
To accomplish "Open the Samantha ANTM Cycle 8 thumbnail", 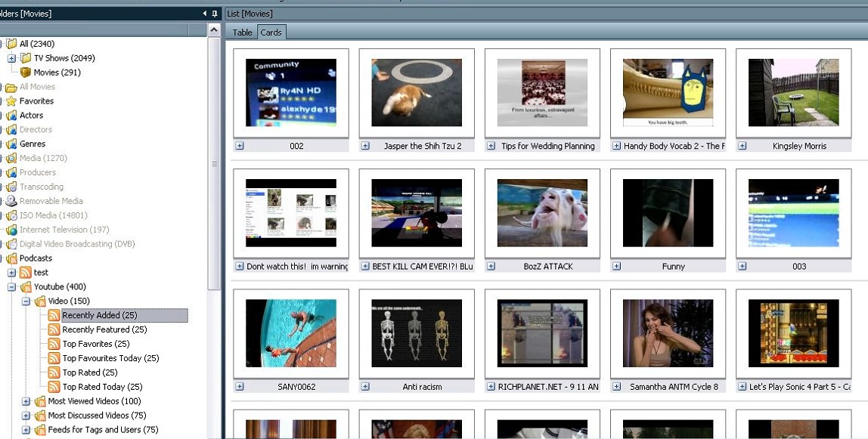I will (668, 333).
